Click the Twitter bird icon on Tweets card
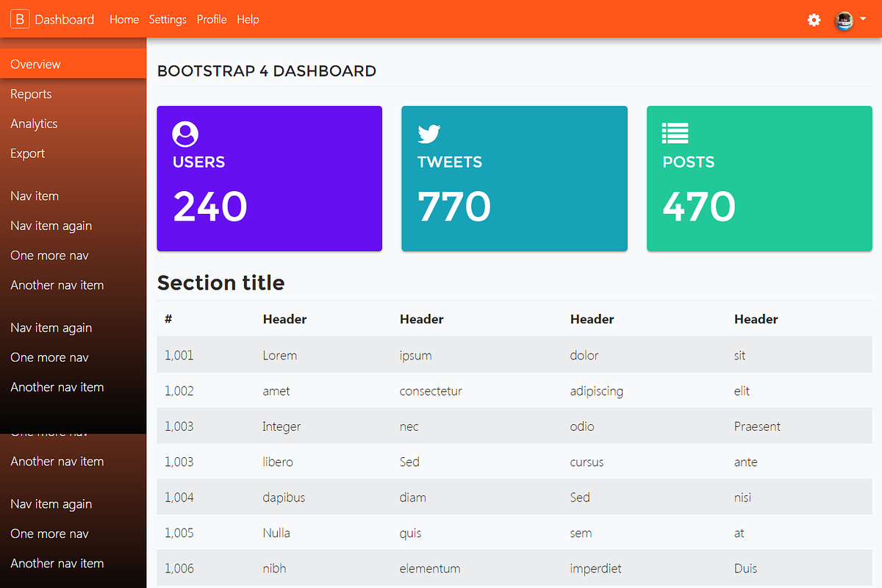This screenshot has height=588, width=882. tap(429, 134)
